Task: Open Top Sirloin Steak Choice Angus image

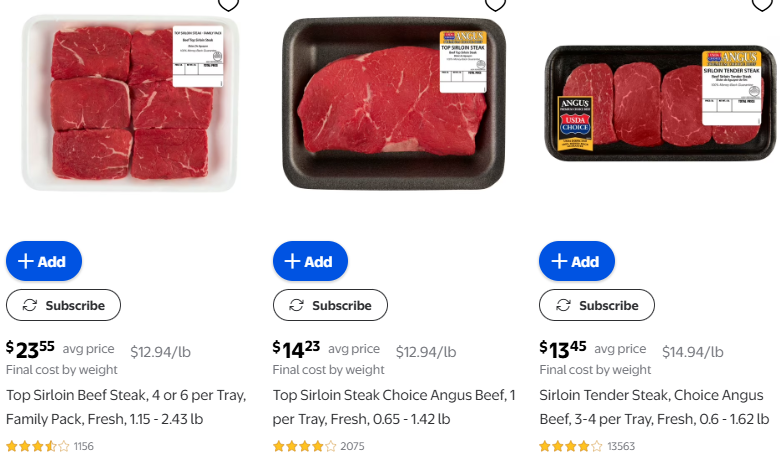Action: point(395,103)
